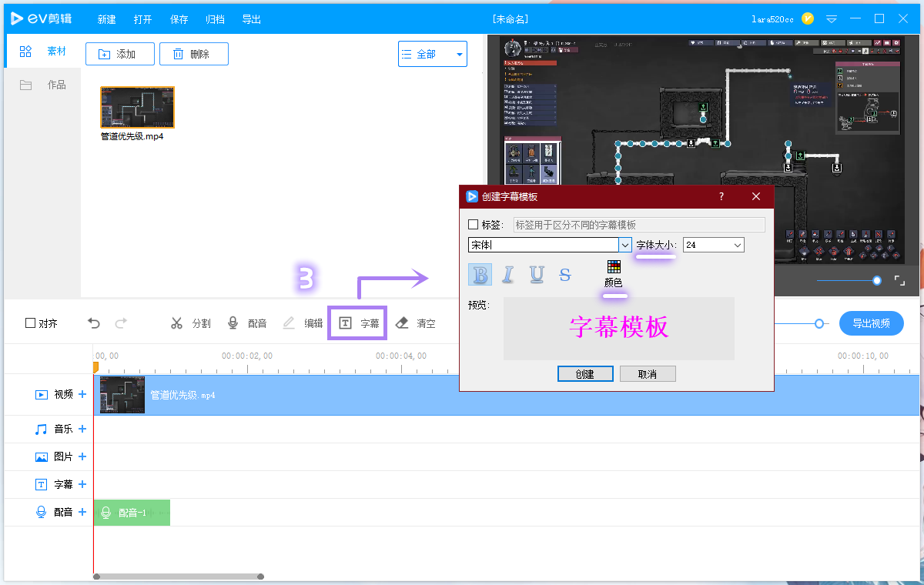This screenshot has height=585, width=924.
Task: Click the undo arrow icon
Action: click(x=94, y=323)
